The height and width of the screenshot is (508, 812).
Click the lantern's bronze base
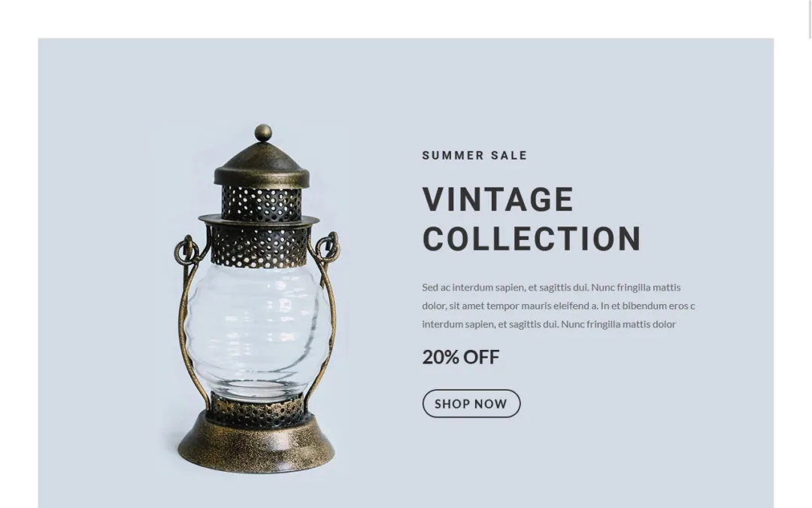(257, 443)
